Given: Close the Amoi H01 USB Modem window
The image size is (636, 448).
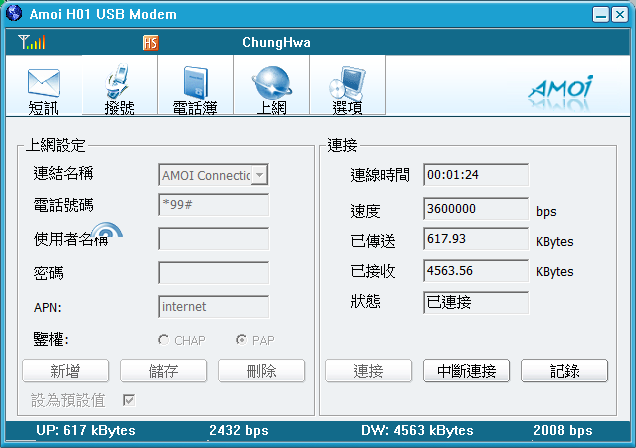Looking at the screenshot, I should tap(620, 15).
